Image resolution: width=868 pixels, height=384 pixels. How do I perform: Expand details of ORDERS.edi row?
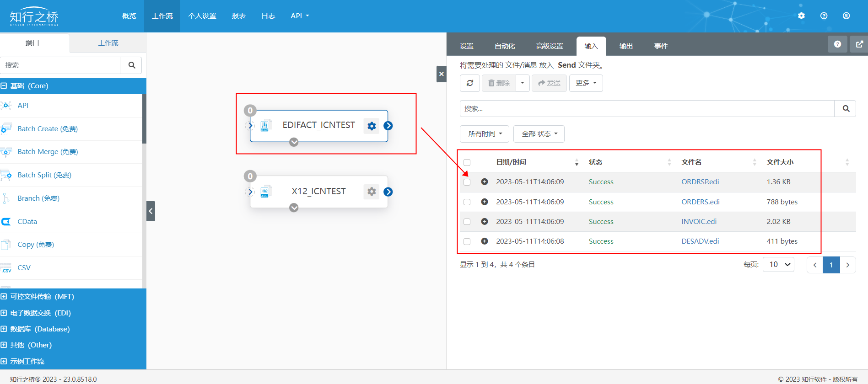(484, 202)
